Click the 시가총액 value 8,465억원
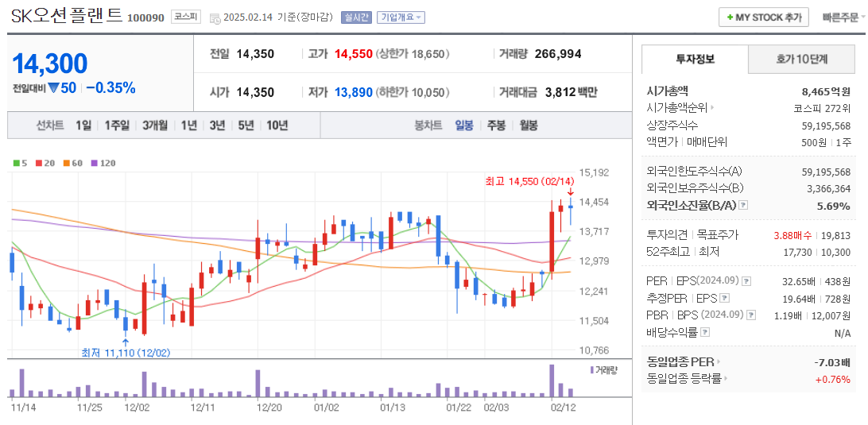Image resolution: width=868 pixels, height=425 pixels. click(826, 91)
